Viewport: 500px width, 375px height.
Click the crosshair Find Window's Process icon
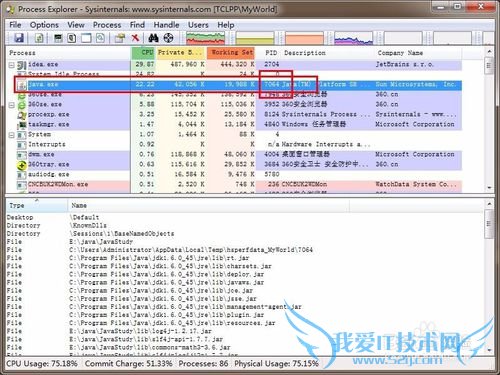pos(168,38)
